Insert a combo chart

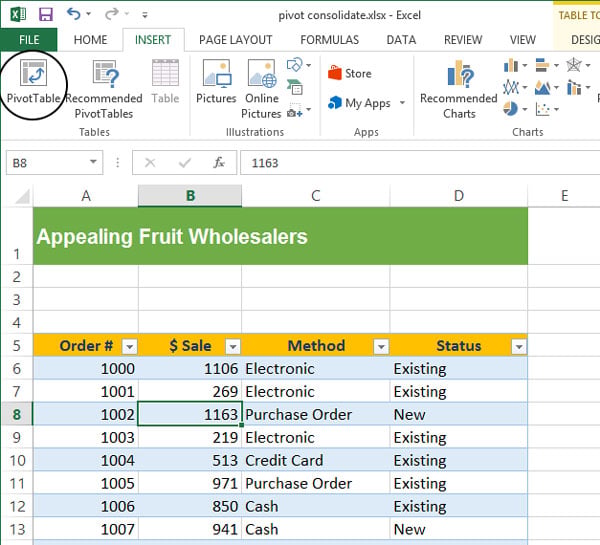coord(574,87)
